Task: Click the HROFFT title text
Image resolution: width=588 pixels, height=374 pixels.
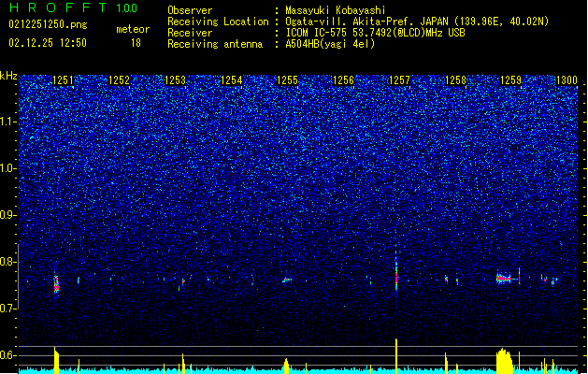Action: tap(59, 7)
